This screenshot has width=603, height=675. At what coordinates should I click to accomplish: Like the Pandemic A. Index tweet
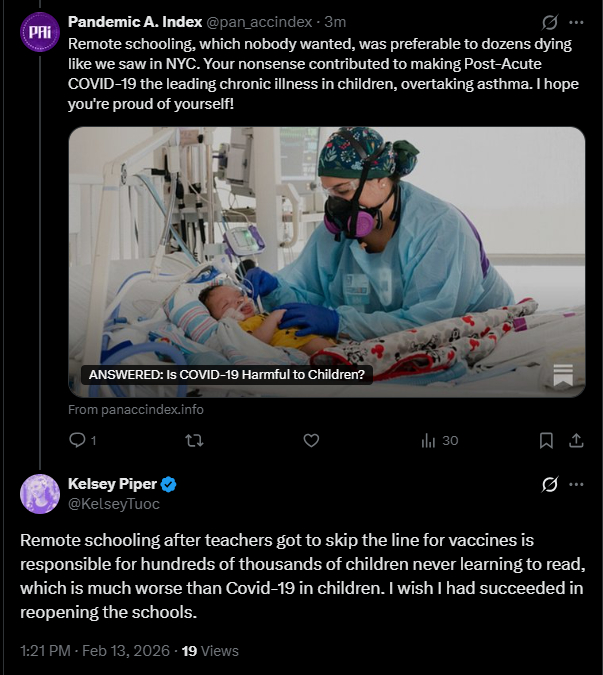tap(311, 440)
